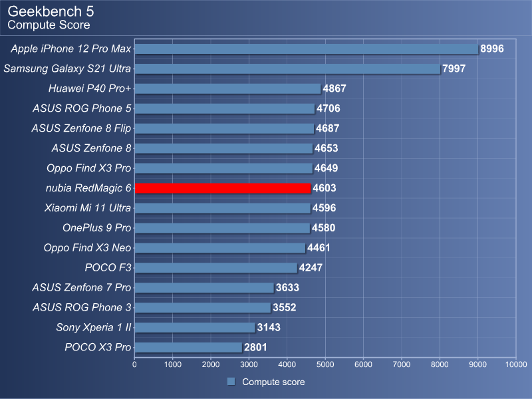Select the Oppo Find X3 Pro bar

223,168
